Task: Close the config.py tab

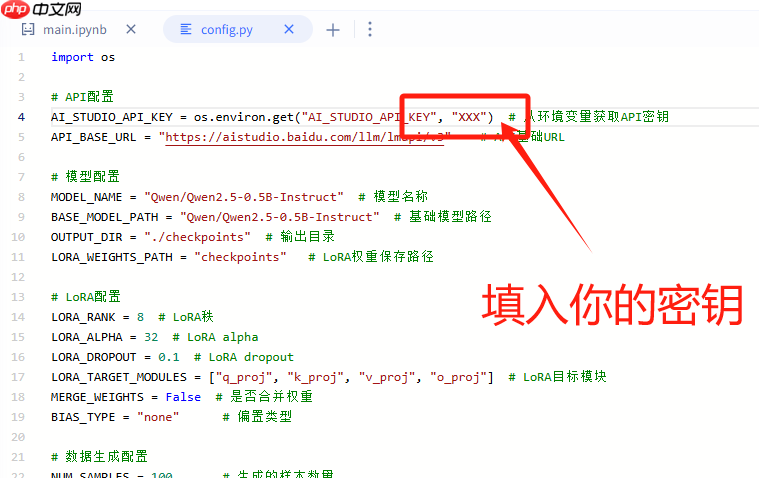Action: (x=289, y=30)
